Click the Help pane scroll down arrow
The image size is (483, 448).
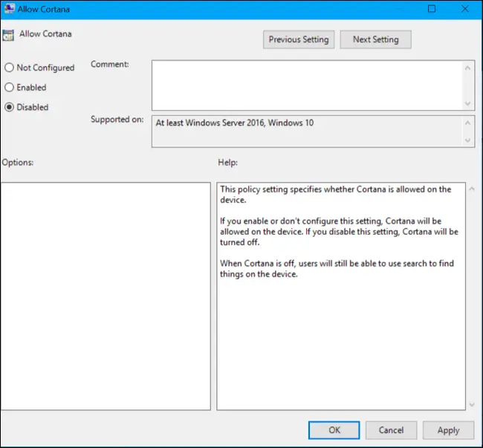472,404
